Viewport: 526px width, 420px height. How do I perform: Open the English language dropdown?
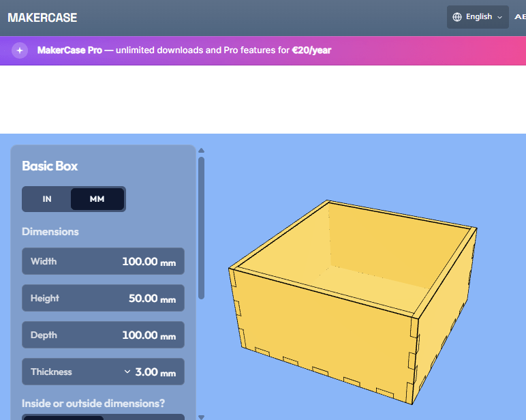478,17
